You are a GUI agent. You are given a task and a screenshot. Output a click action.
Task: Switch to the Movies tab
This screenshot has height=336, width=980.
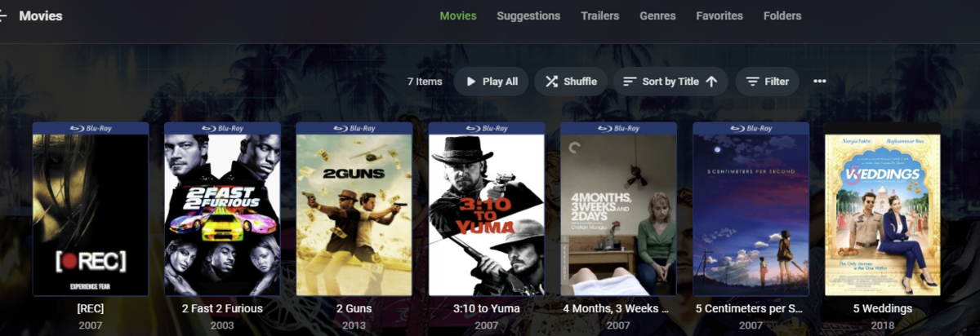(x=458, y=15)
